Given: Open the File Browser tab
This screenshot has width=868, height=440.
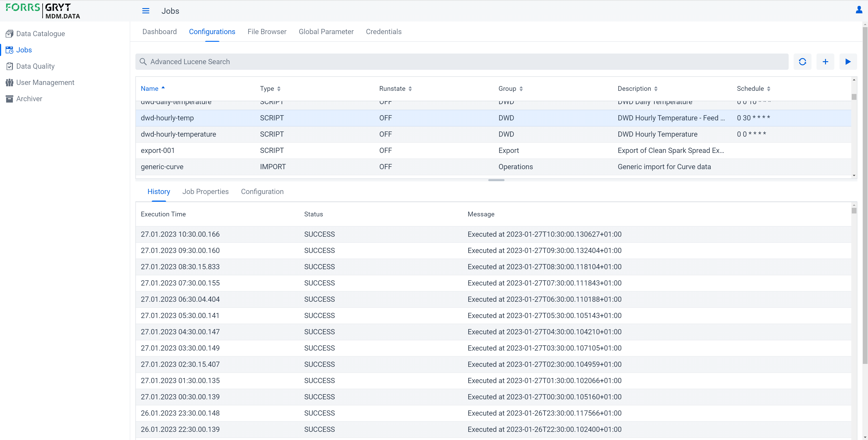Looking at the screenshot, I should pos(267,32).
